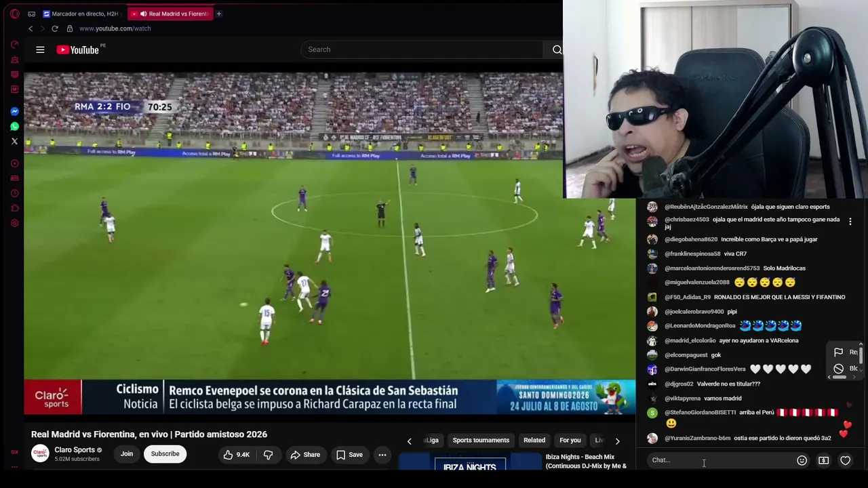Click the YouTube search field
The height and width of the screenshot is (488, 868).
422,49
